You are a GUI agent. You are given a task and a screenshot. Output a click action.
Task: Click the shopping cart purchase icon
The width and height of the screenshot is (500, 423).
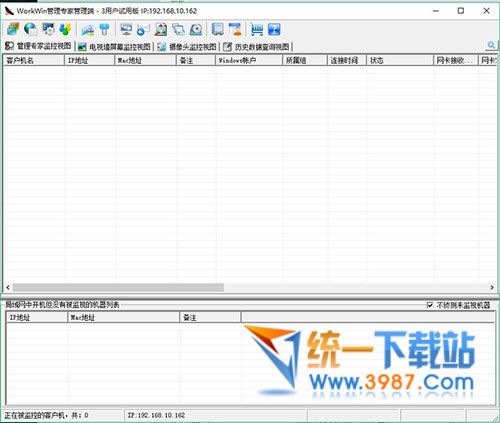pos(257,29)
